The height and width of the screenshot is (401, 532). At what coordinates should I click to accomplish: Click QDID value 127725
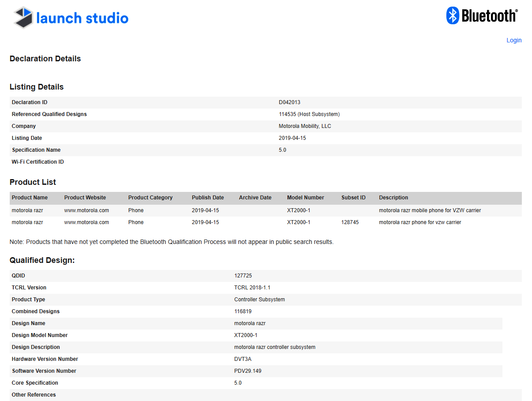[243, 276]
